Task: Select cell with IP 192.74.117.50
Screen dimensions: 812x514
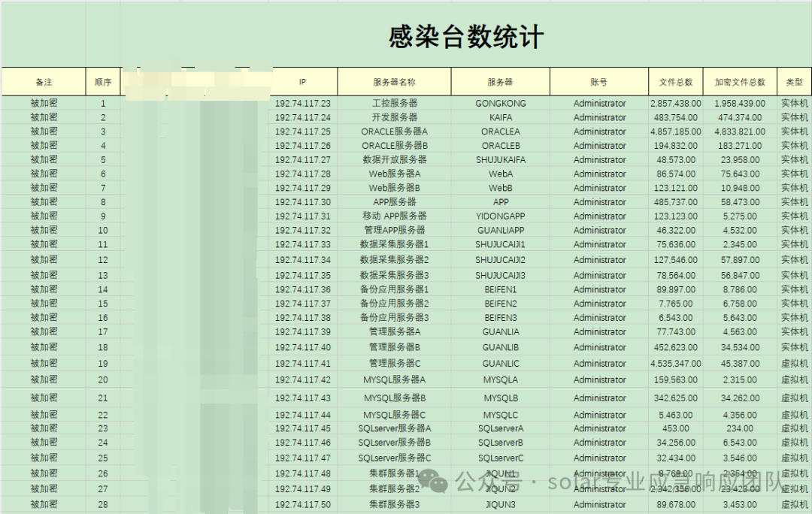Action: pyautogui.click(x=303, y=504)
